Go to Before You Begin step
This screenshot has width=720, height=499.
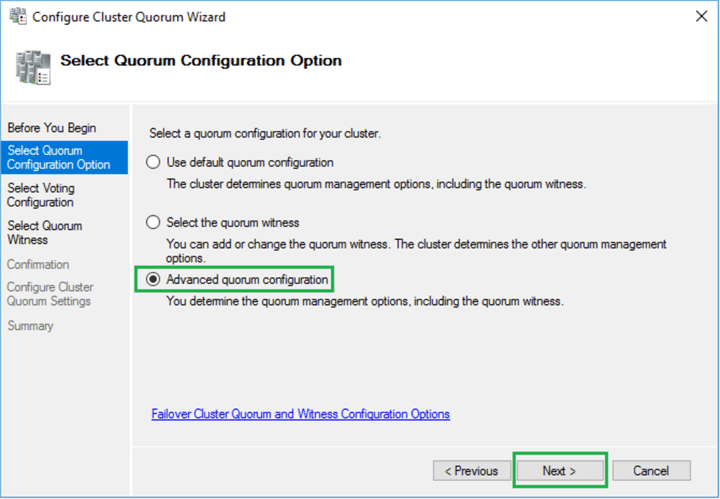click(x=52, y=128)
